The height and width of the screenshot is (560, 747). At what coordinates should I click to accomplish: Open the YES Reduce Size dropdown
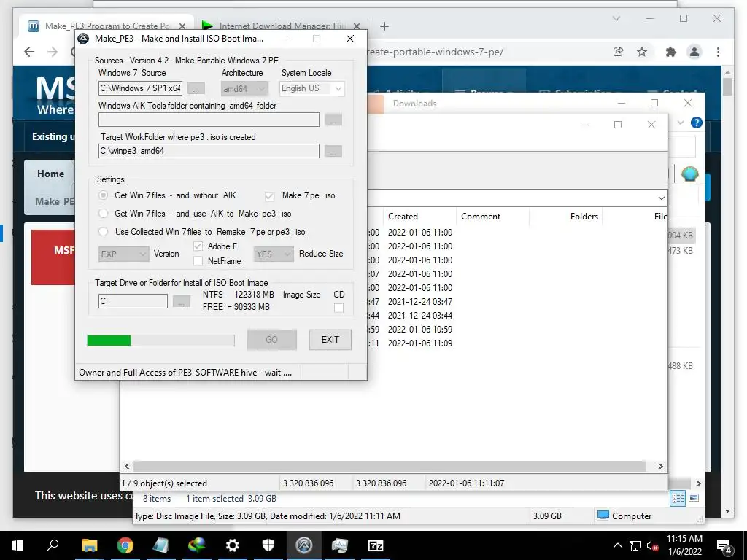(274, 254)
